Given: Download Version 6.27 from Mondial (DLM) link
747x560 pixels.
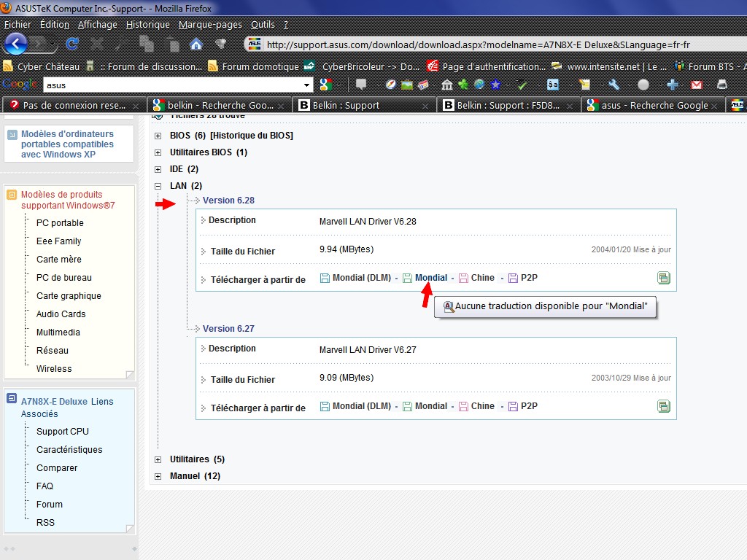Looking at the screenshot, I should 362,405.
